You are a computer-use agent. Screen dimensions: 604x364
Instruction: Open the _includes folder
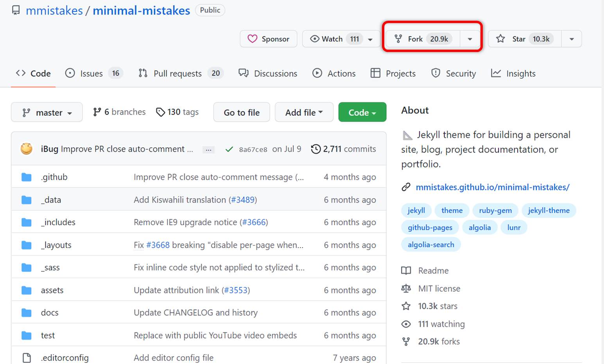[x=58, y=222]
